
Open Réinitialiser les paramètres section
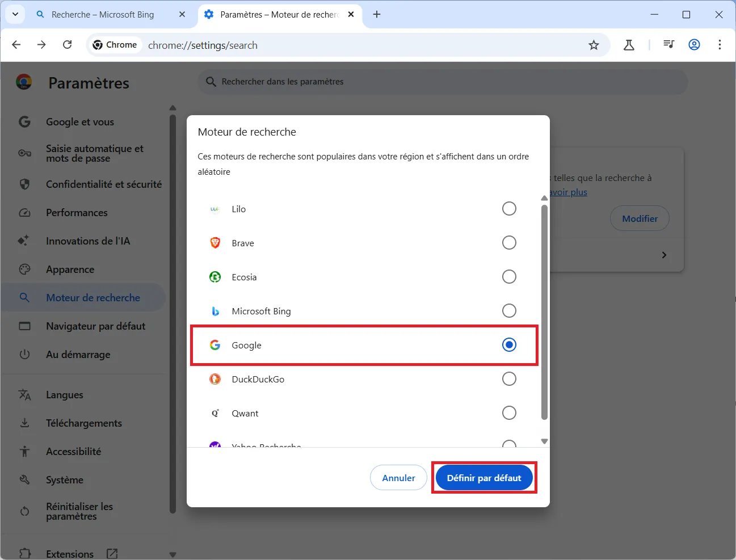(83, 511)
